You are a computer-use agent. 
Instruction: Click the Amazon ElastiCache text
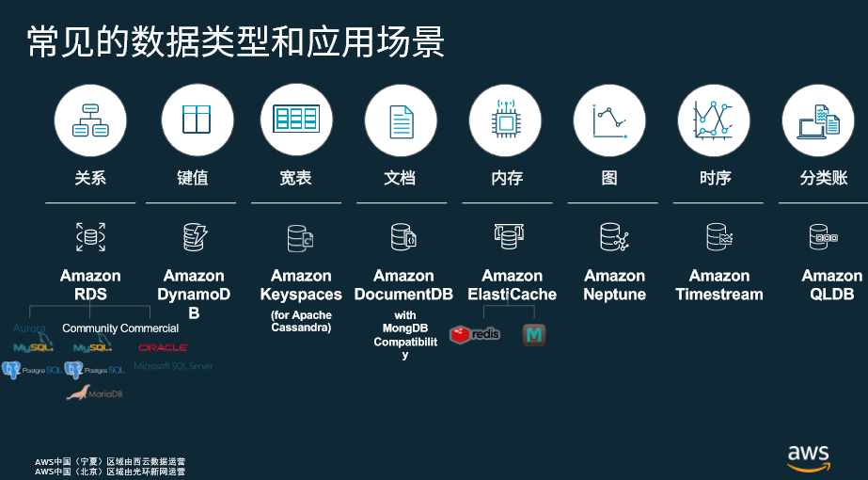[x=512, y=285]
